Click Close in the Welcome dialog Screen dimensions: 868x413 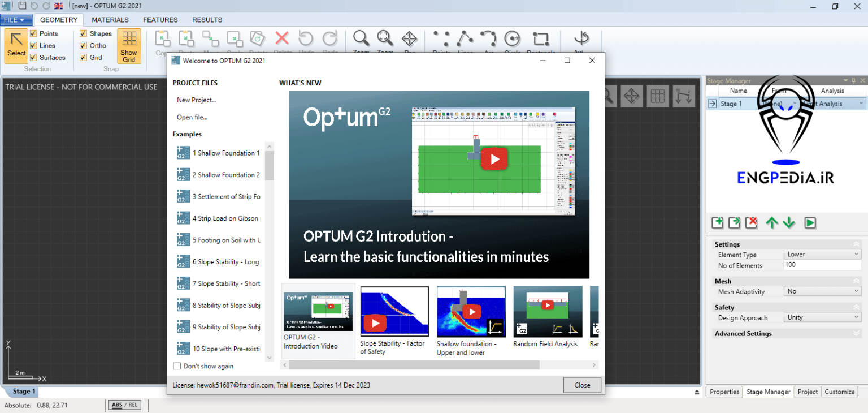click(582, 385)
